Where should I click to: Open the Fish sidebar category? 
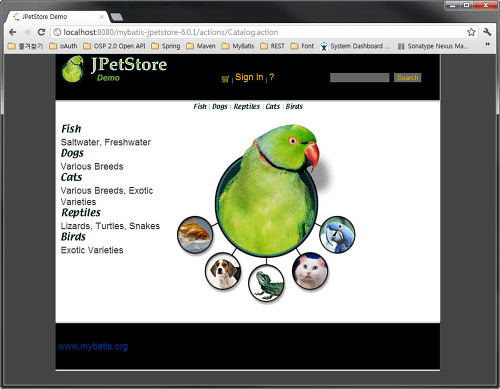71,129
